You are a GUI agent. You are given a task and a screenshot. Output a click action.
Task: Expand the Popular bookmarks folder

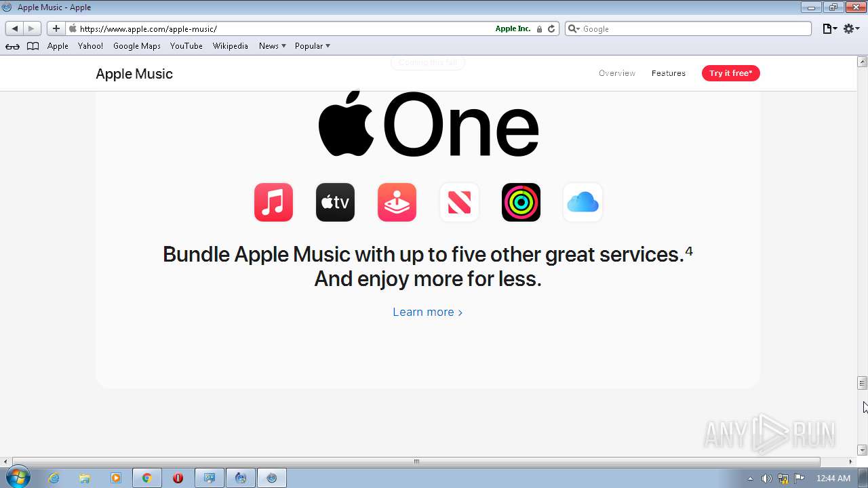tap(313, 46)
